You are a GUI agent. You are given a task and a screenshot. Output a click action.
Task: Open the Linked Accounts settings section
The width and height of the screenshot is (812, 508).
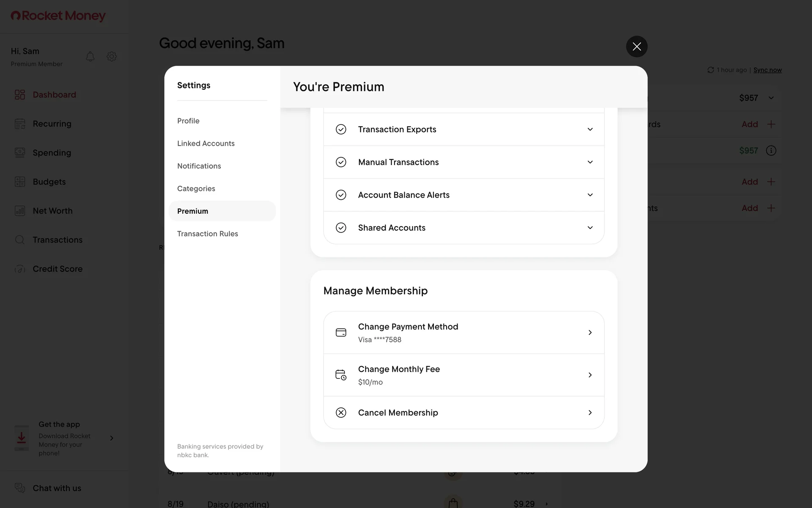206,144
